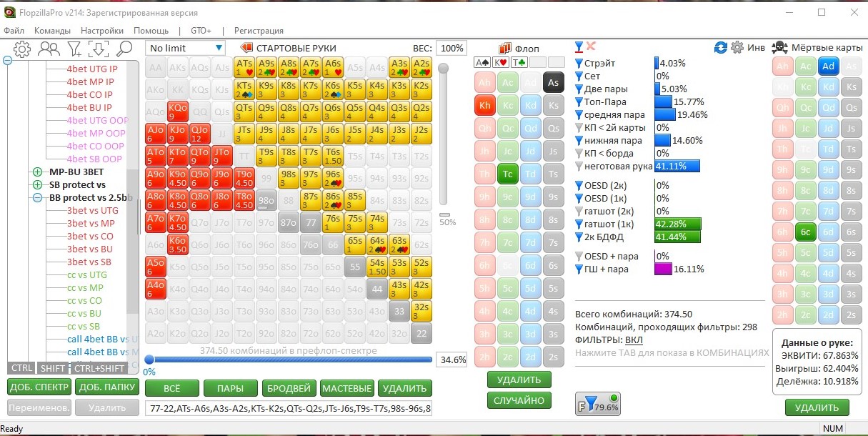Toggle the Две пары filter funnel
Viewport: 868px width, 436px height.
tap(579, 89)
